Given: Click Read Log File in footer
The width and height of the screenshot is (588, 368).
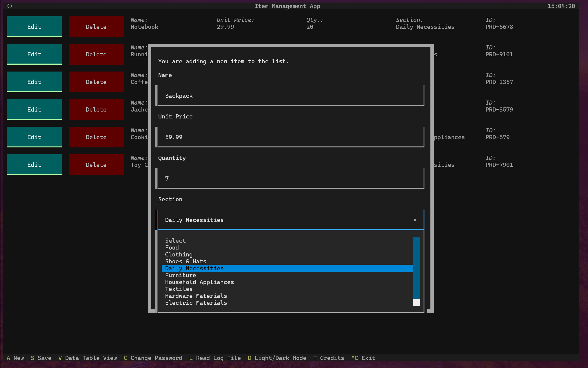Looking at the screenshot, I should pyautogui.click(x=215, y=358).
